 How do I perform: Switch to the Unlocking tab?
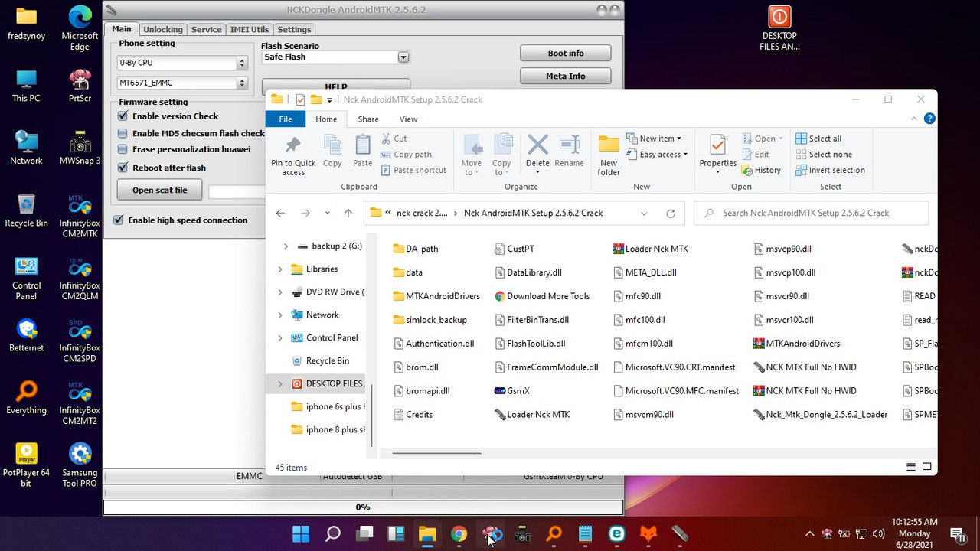pyautogui.click(x=163, y=29)
